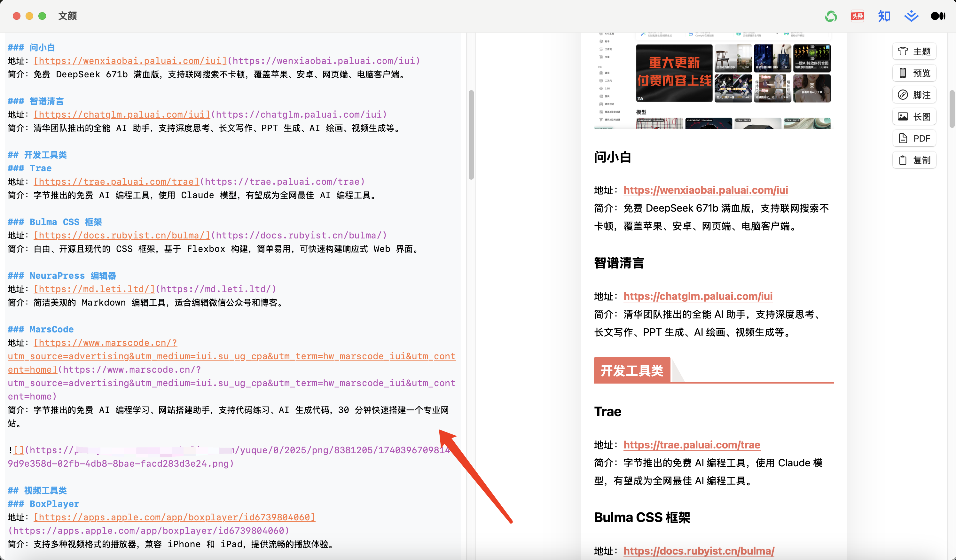
Task: Click the blue Juejin icon
Action: [x=911, y=16]
